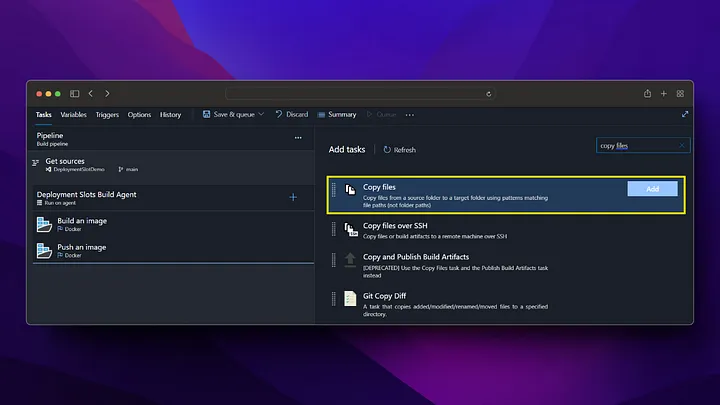Open the Pipeline ellipsis menu
The image size is (720, 405).
[x=298, y=138]
